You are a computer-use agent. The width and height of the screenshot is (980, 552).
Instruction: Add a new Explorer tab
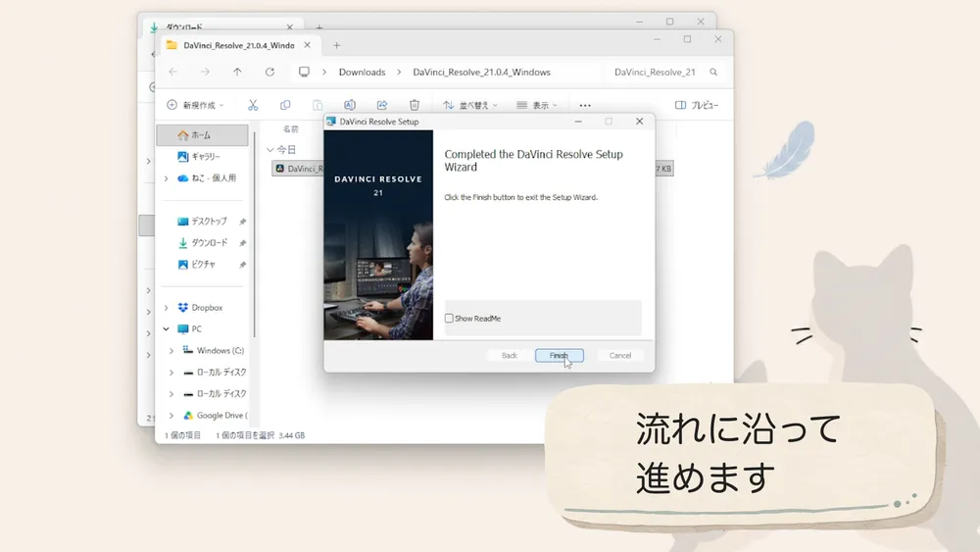[336, 45]
